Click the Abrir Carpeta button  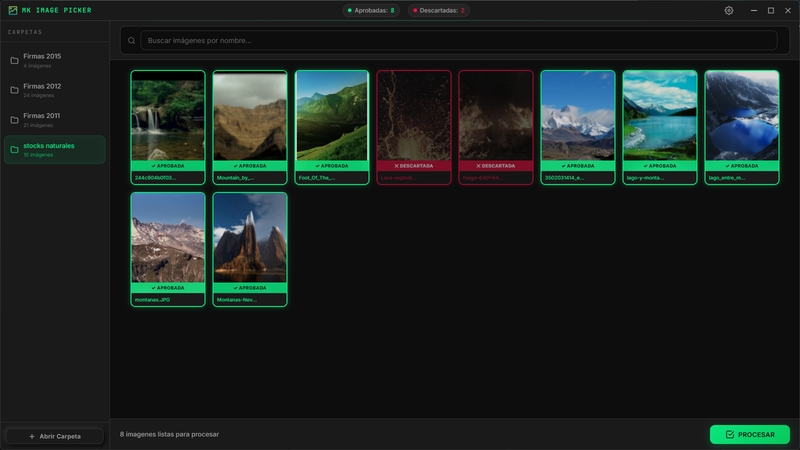coord(55,436)
